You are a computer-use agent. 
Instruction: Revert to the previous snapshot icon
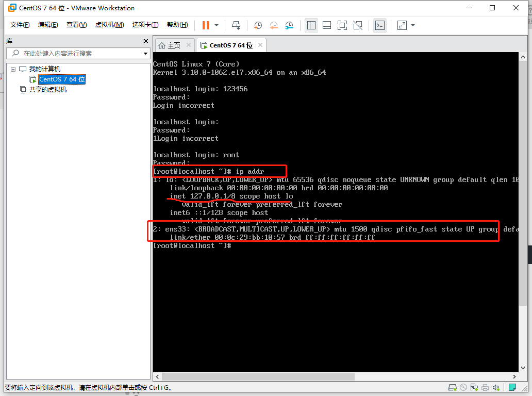[x=273, y=25]
